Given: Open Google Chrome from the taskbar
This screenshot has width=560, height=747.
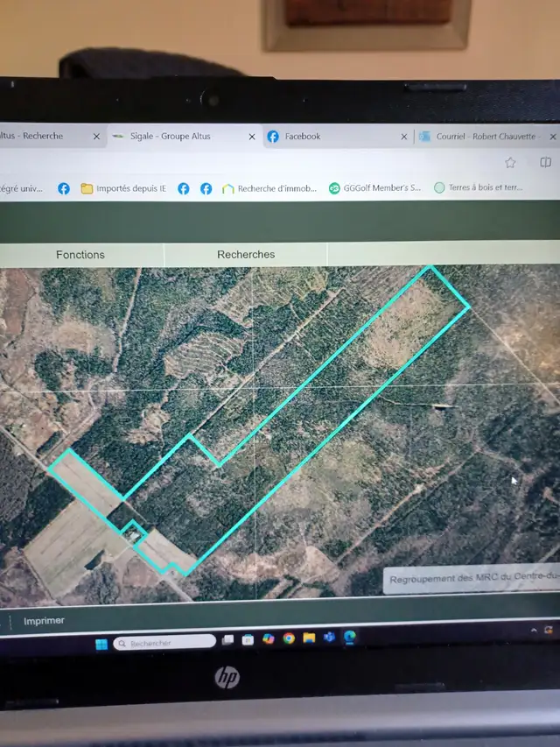Looking at the screenshot, I should pos(289,638).
